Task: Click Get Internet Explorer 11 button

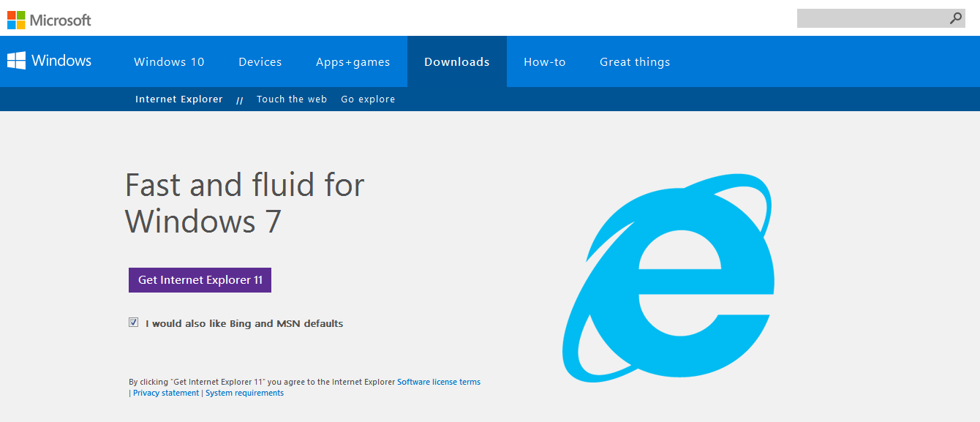Action: click(200, 280)
